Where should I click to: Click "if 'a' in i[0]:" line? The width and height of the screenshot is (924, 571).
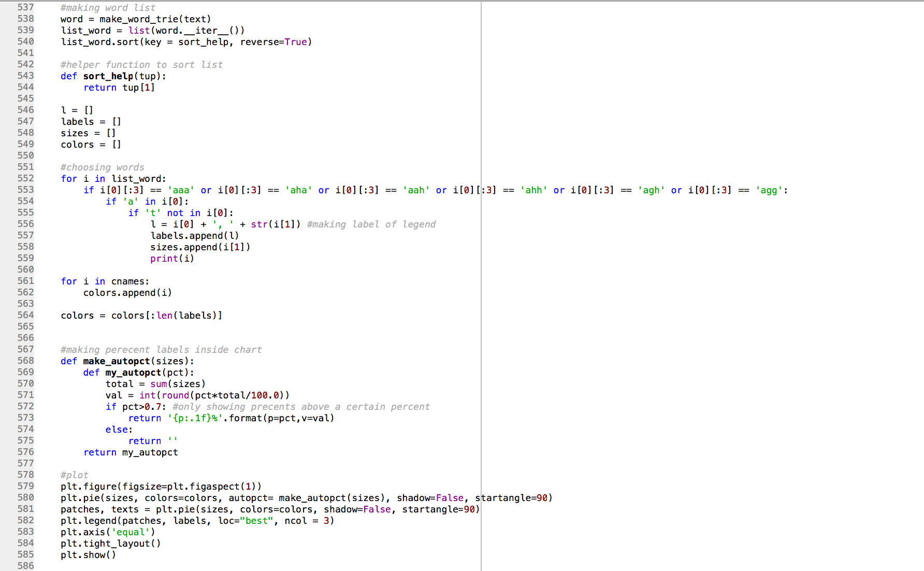147,202
